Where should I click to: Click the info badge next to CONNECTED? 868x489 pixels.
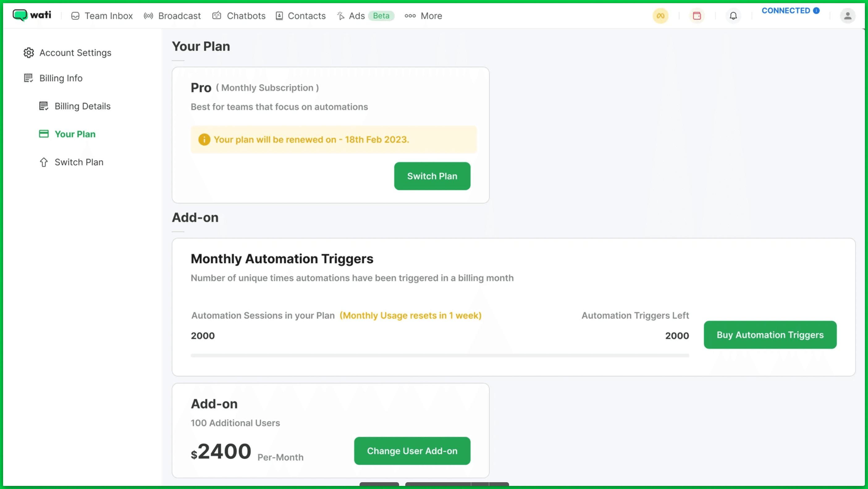coord(816,11)
